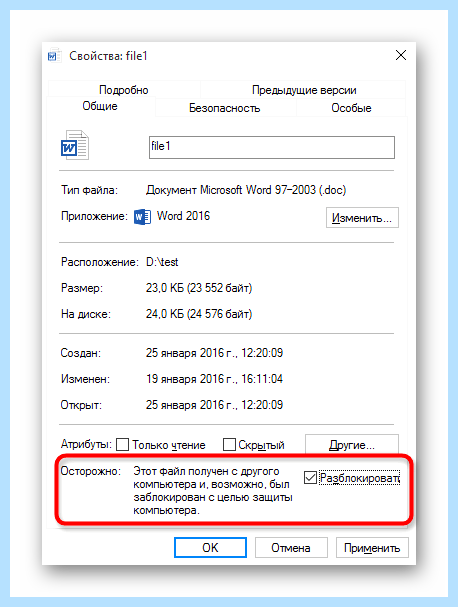Open the 'Особые' tab
Viewport: 458px width, 607px height.
(x=351, y=108)
